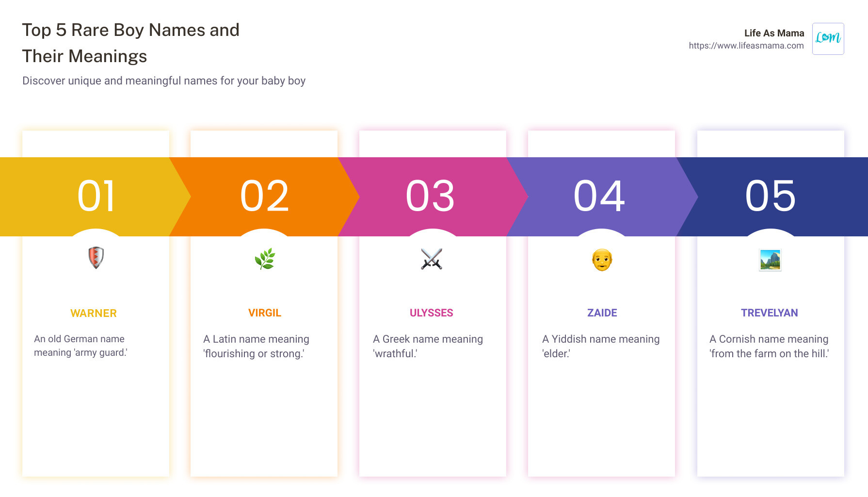Click the Life As Mama logo

pyautogui.click(x=828, y=39)
